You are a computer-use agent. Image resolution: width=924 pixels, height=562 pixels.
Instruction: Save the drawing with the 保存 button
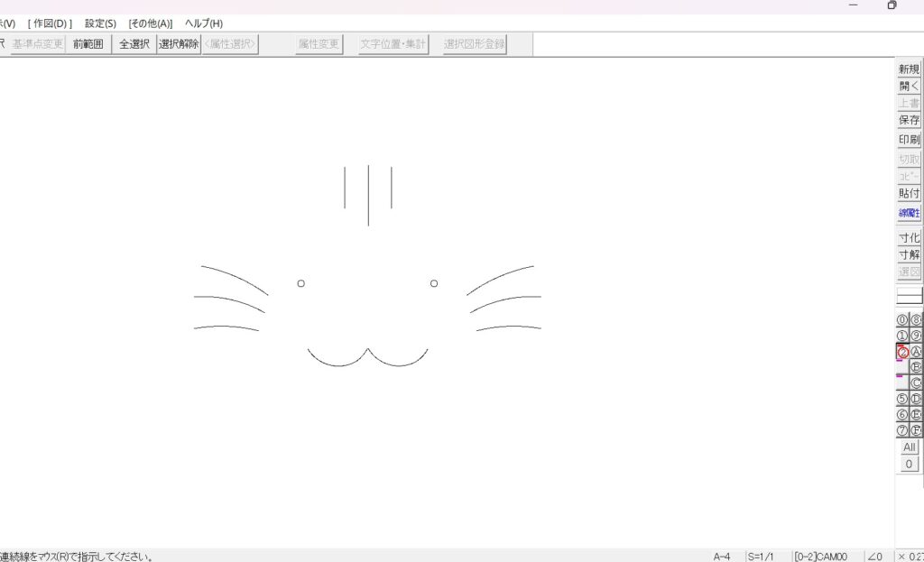pos(909,120)
